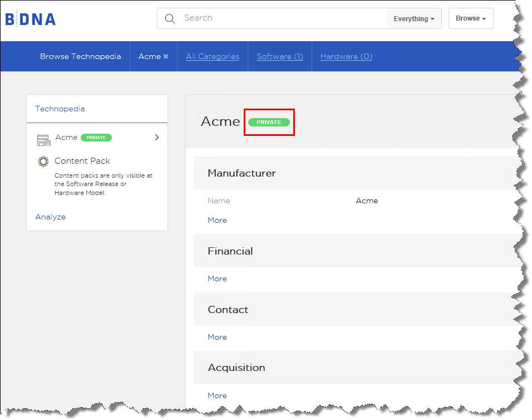
Task: Click the Content Pack label
Action: (82, 160)
